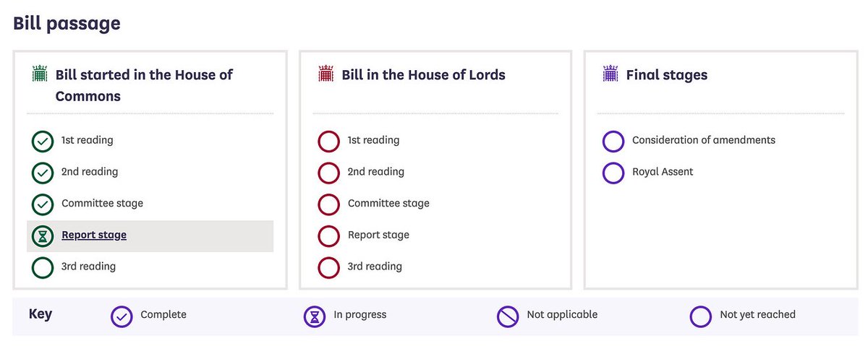Viewport: 868px width, 346px height.
Task: Click the In progress hourglass in the Key
Action: pyautogui.click(x=315, y=316)
